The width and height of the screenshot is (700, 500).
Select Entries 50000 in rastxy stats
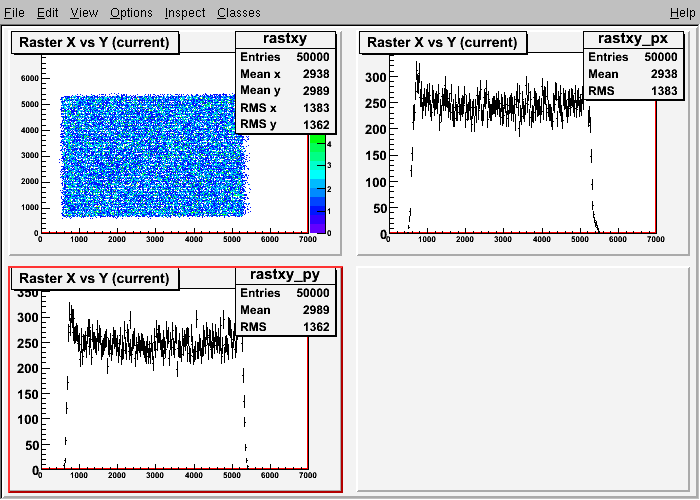coord(285,57)
